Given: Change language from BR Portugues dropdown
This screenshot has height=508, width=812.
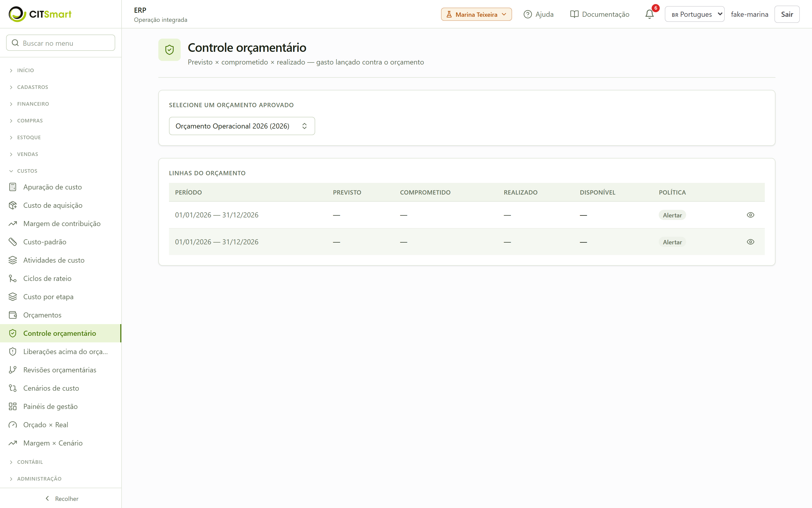Looking at the screenshot, I should pyautogui.click(x=694, y=14).
